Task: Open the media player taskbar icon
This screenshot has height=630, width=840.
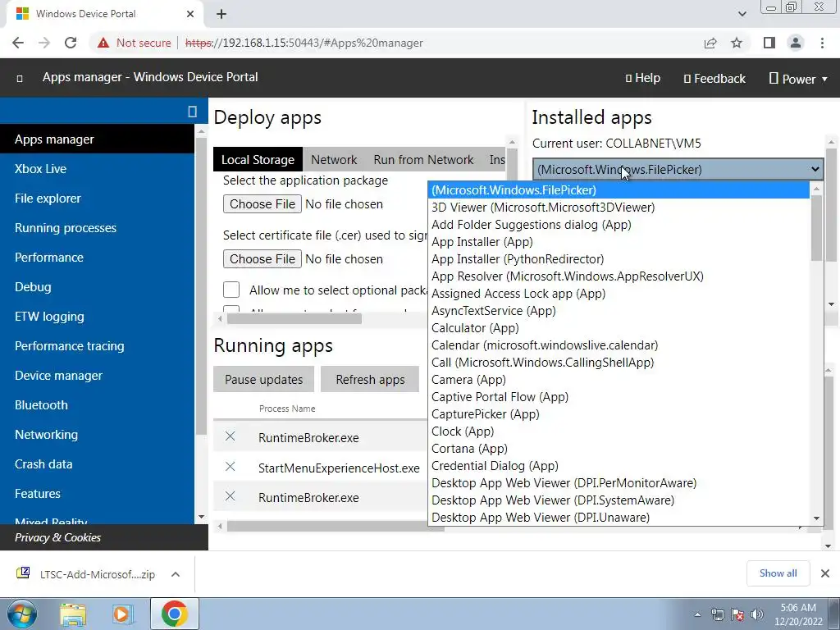Action: click(x=121, y=614)
